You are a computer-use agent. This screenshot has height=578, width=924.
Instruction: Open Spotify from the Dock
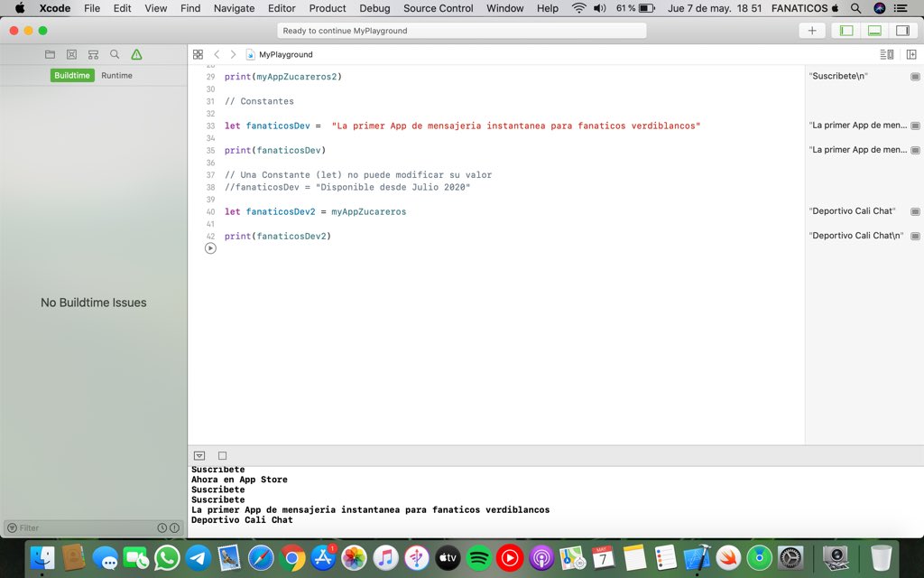(478, 557)
